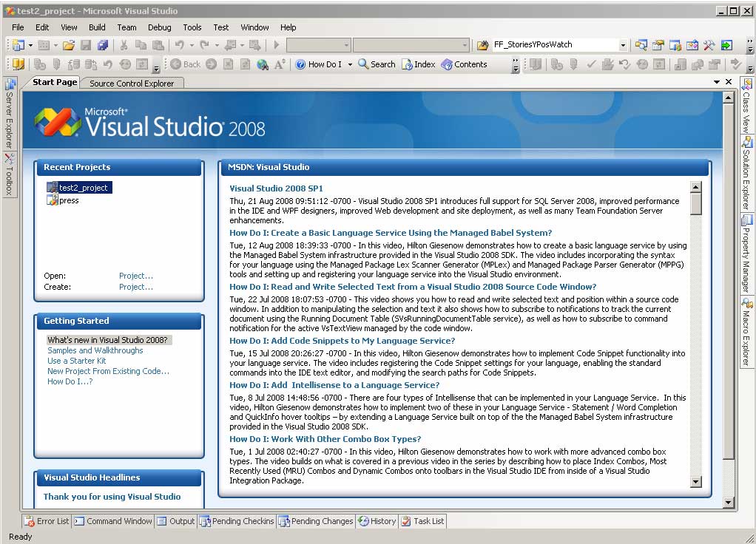Click the Copy toolbar icon
Viewport: 756px width, 544px height.
pyautogui.click(x=141, y=45)
